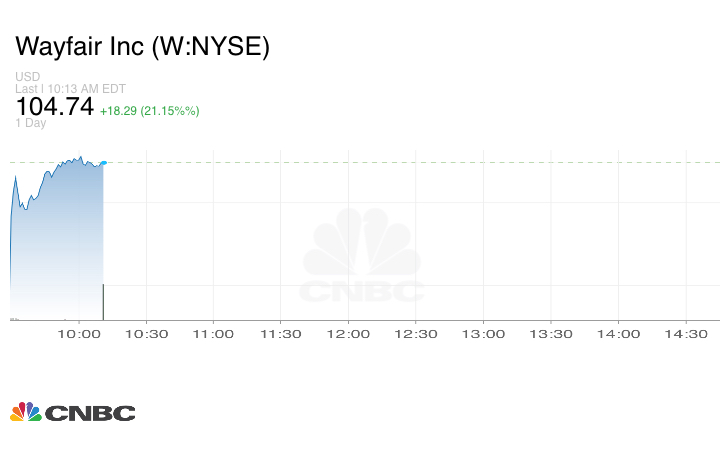Pick the 14:00 marker on the time axis
Screen dimensions: 720x450
tap(618, 334)
